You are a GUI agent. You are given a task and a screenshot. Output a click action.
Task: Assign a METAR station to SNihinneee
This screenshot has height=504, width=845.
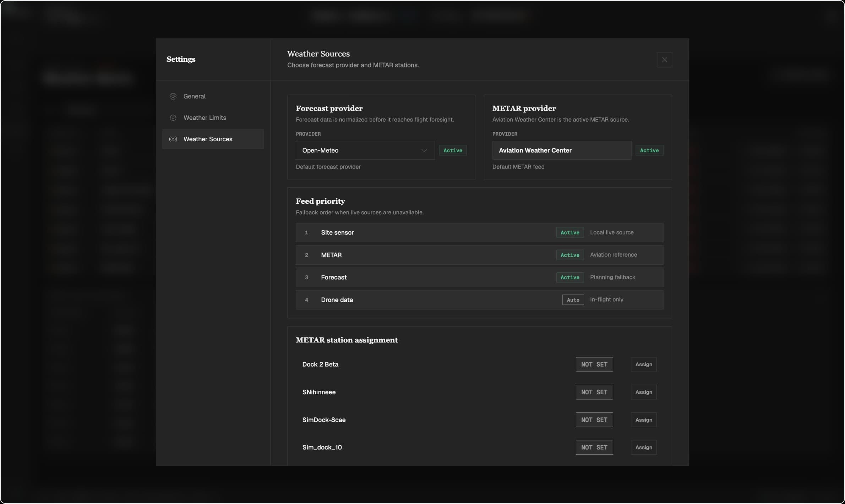click(x=643, y=392)
